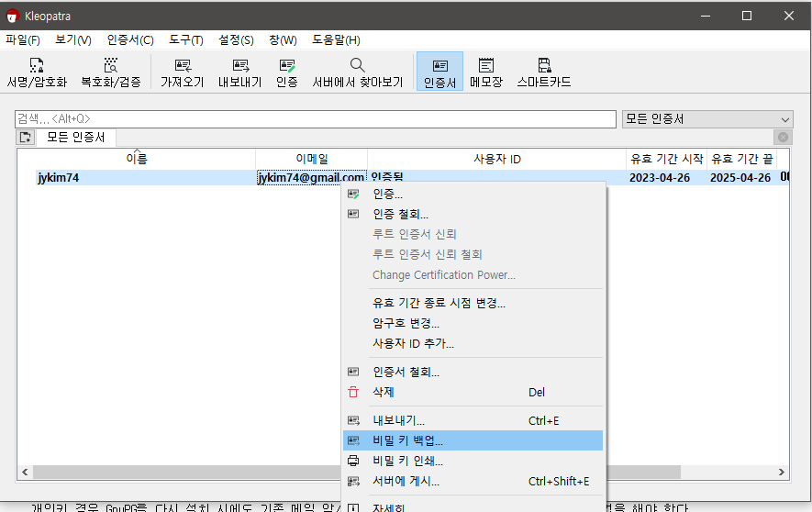The height and width of the screenshot is (512, 812).
Task: Sort by 유효 기간 시작 column header
Action: 666,159
